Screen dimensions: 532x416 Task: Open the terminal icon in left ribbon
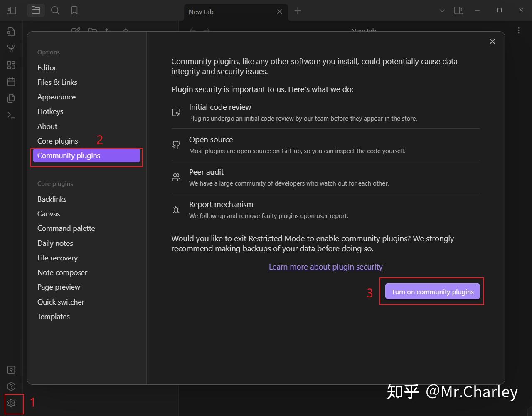pos(11,115)
